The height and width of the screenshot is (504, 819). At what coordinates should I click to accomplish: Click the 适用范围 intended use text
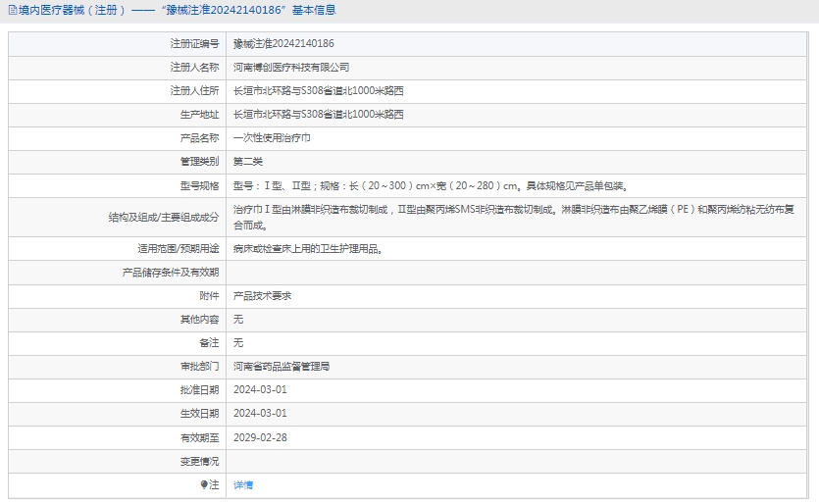pyautogui.click(x=307, y=249)
